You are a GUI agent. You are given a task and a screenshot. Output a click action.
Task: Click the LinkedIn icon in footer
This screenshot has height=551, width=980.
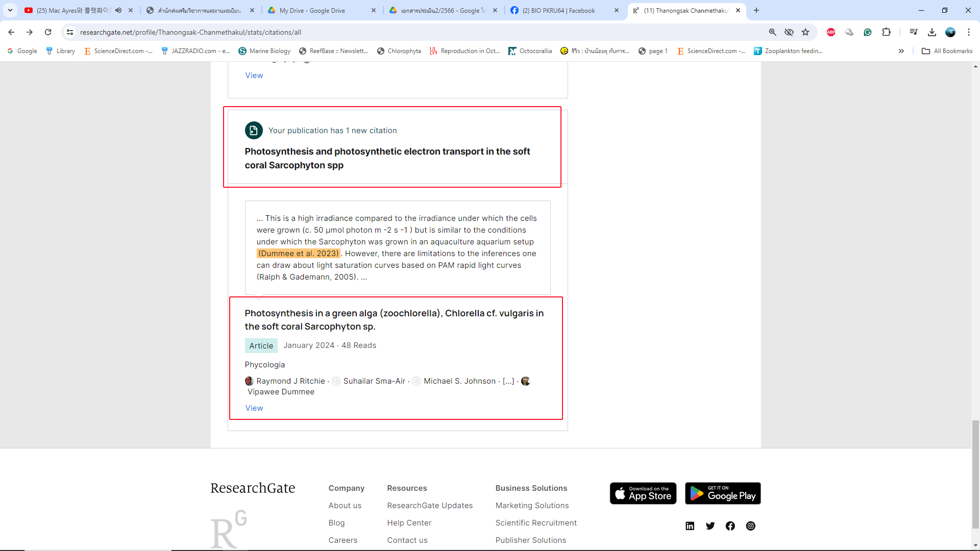[x=690, y=526]
